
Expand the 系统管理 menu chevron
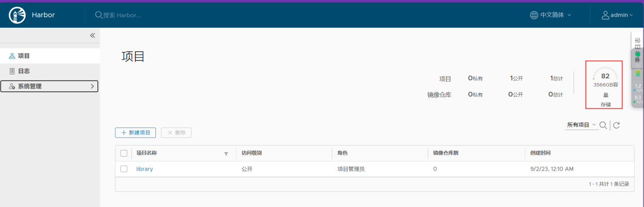coord(92,86)
